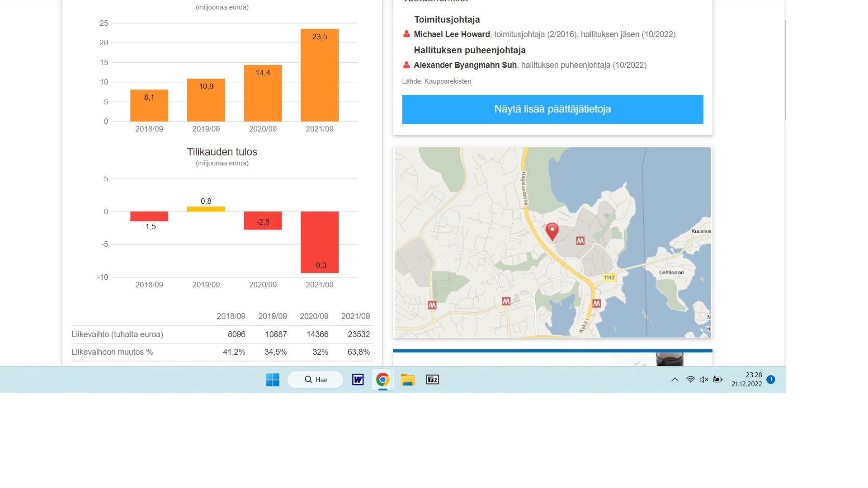Click the 2021/09 red loss bar

tap(320, 242)
